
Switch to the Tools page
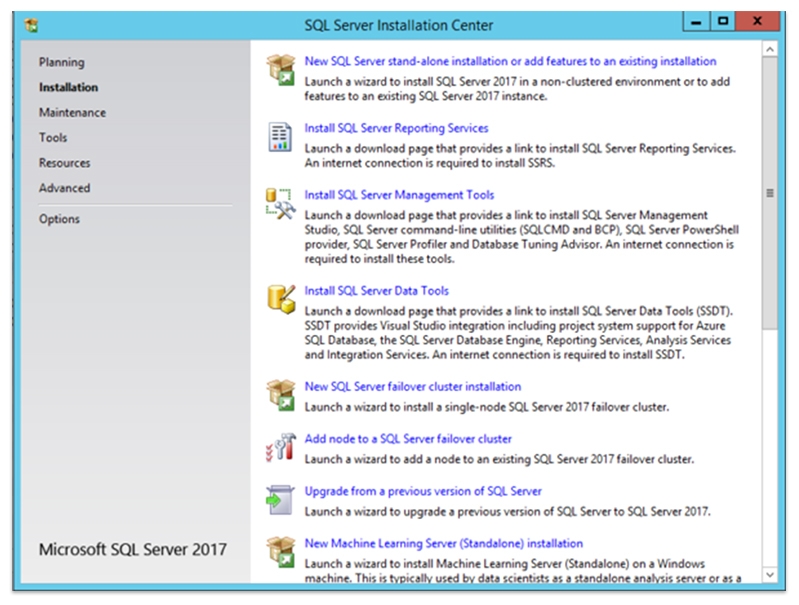tap(53, 138)
